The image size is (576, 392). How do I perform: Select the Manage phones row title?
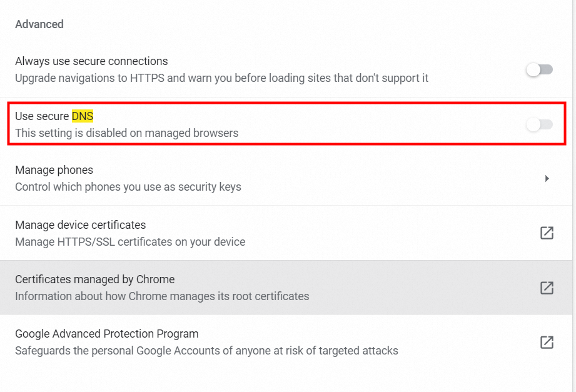point(54,170)
